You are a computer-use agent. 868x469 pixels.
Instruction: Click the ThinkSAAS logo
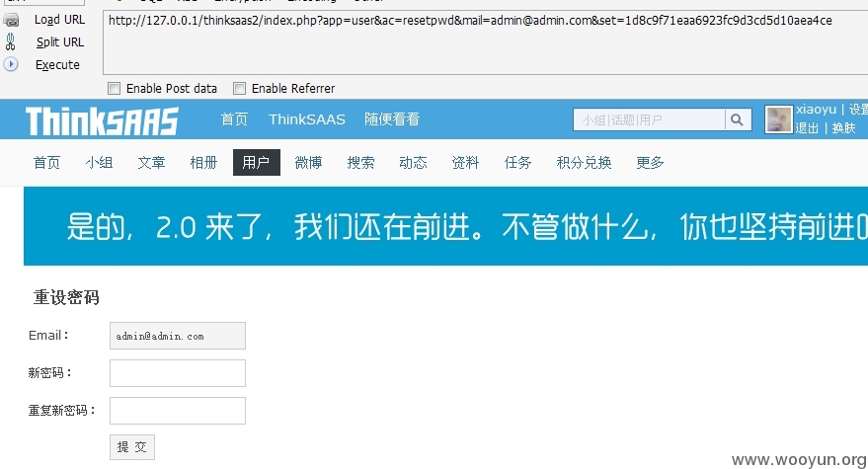[102, 120]
